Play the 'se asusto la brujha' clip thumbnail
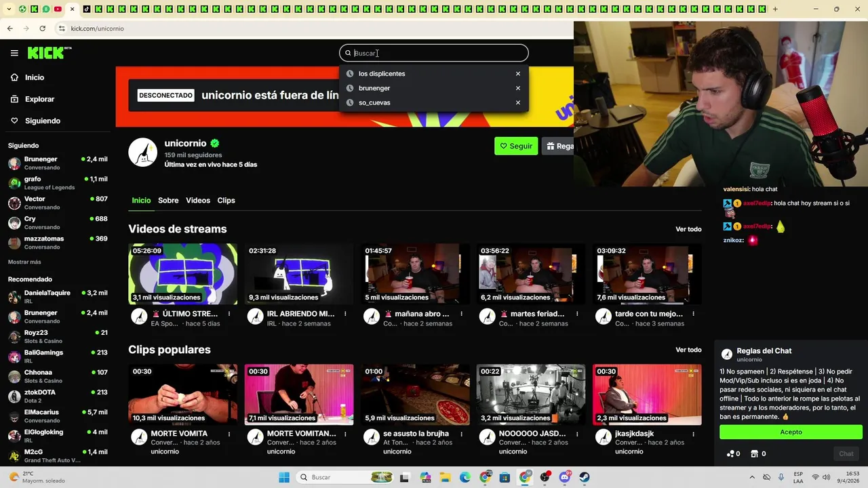 [415, 394]
